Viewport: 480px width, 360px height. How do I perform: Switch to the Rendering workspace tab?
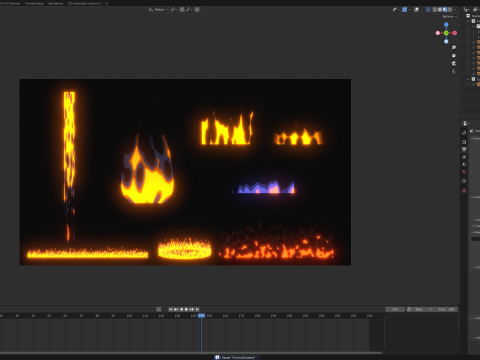click(x=56, y=3)
